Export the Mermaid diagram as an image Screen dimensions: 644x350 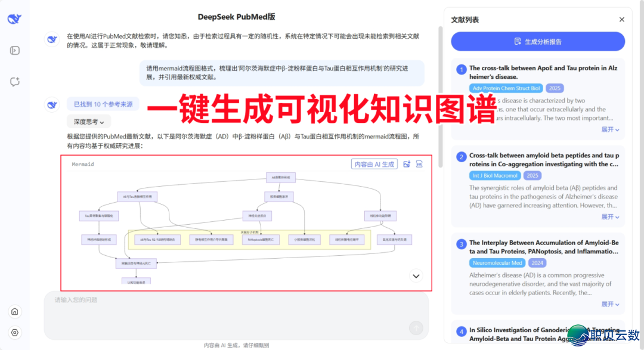(x=407, y=163)
